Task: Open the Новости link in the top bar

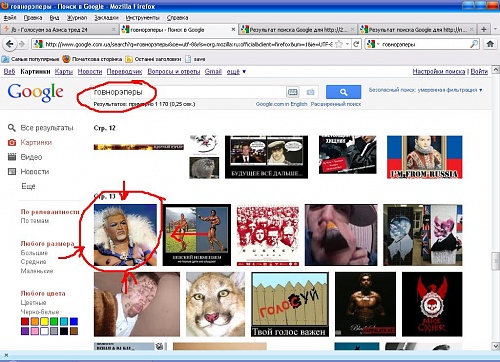Action: pos(90,71)
